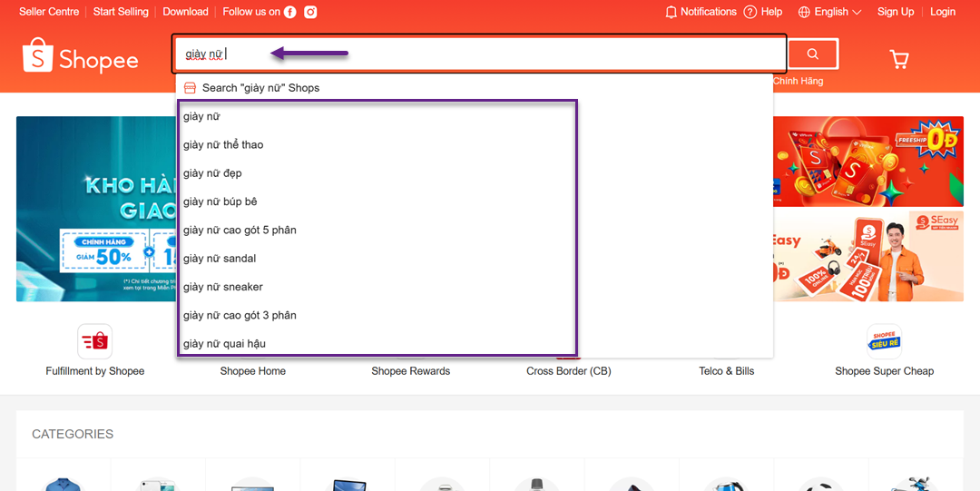Open Telco & Bills shortcut
Viewport: 980px width, 491px height.
726,371
